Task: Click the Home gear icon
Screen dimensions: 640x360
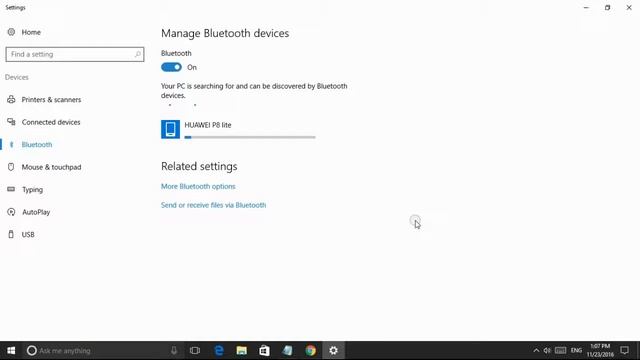Action: point(11,32)
